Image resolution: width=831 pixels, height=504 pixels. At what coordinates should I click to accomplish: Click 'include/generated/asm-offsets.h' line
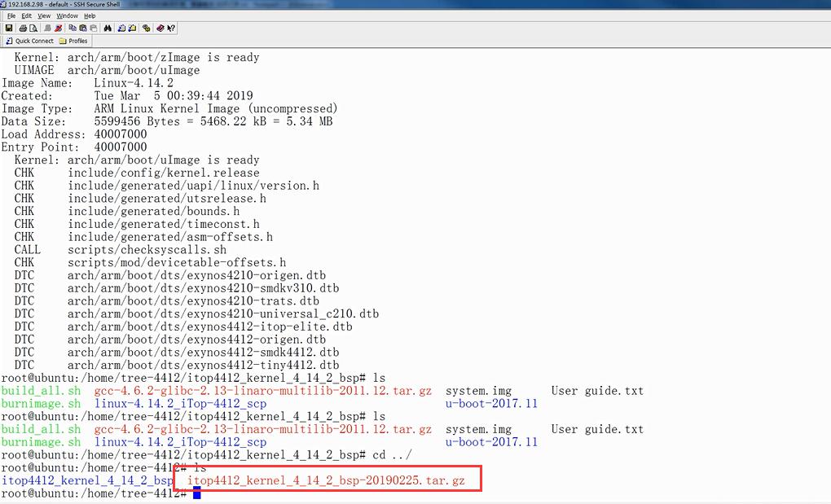pyautogui.click(x=170, y=237)
